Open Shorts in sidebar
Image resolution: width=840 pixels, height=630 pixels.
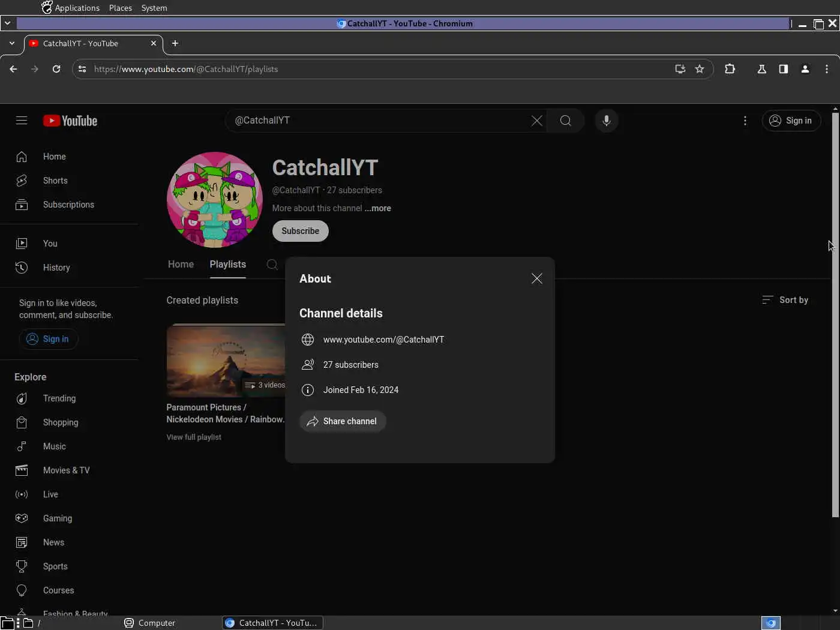(69, 181)
